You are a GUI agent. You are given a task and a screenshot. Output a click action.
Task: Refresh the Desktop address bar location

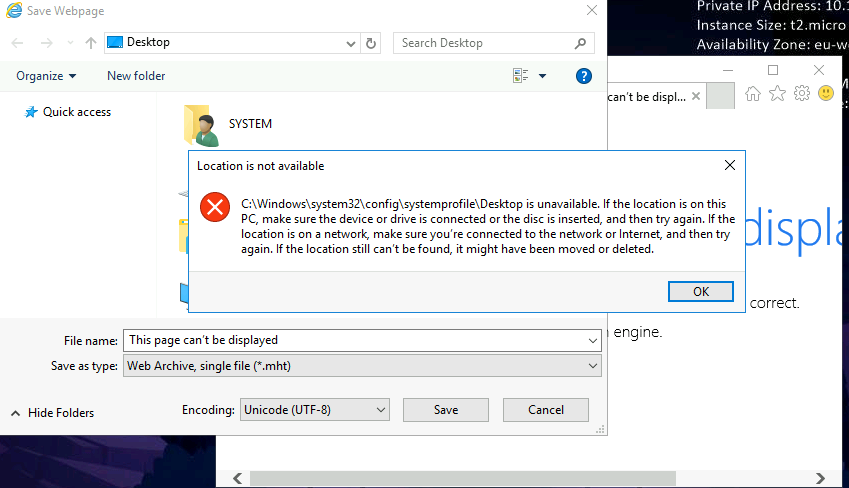[x=372, y=43]
